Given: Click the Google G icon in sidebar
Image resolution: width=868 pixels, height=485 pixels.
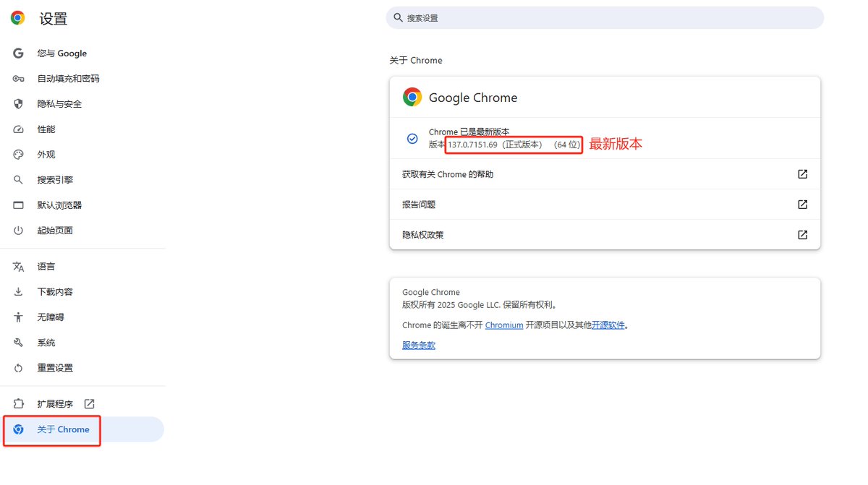Looking at the screenshot, I should click(x=19, y=53).
